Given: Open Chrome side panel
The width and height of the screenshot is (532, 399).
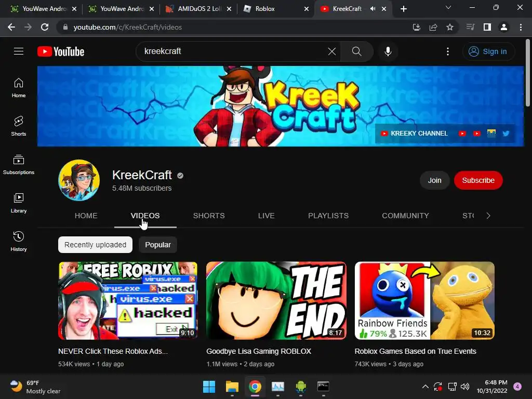Looking at the screenshot, I should (487, 27).
